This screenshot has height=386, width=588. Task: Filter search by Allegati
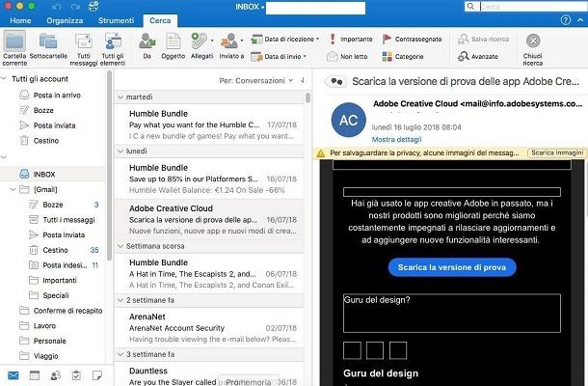pos(201,46)
